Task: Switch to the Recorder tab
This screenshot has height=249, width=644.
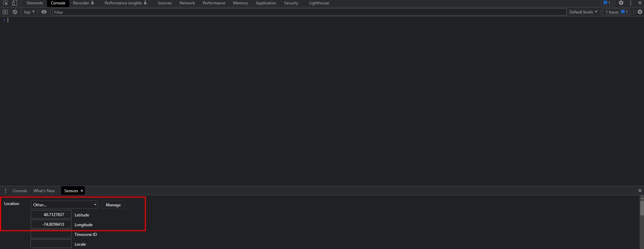Action: 83,3
